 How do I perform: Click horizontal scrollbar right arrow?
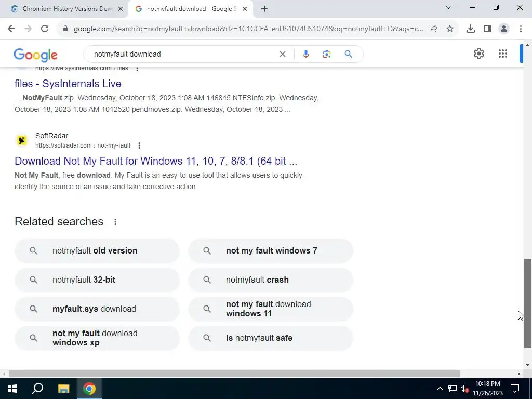[519, 374]
